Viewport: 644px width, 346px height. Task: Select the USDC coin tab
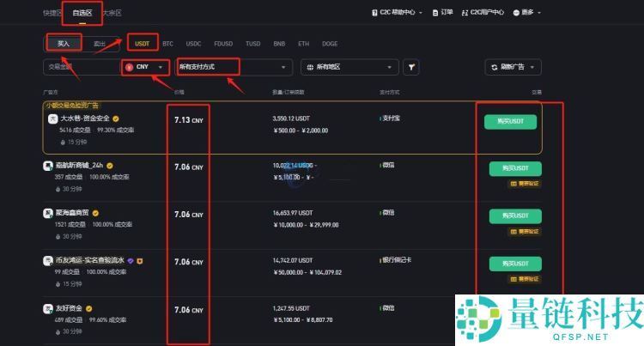(x=193, y=44)
